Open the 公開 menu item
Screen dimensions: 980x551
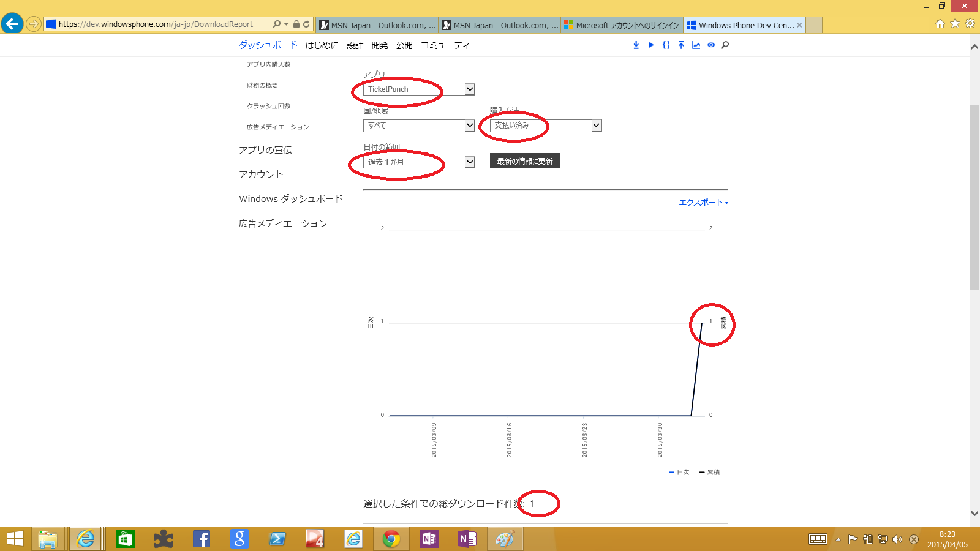pos(404,45)
